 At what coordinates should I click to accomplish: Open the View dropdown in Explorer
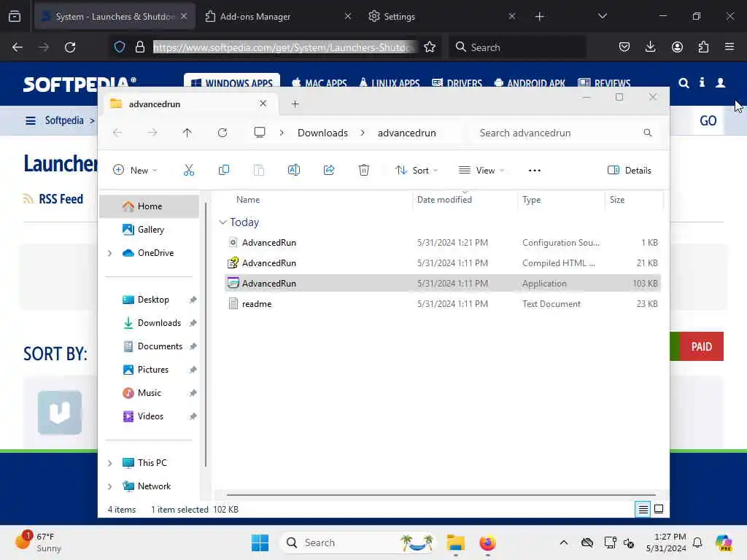(x=481, y=171)
